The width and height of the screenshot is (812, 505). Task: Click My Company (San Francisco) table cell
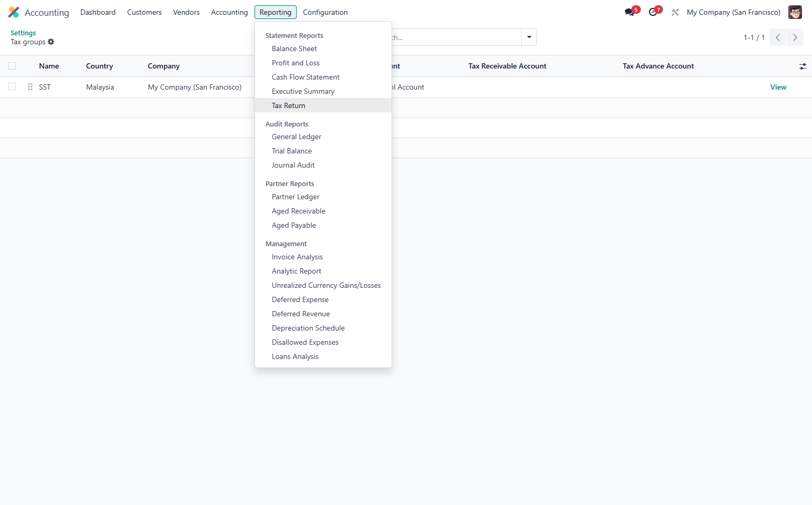click(x=195, y=87)
